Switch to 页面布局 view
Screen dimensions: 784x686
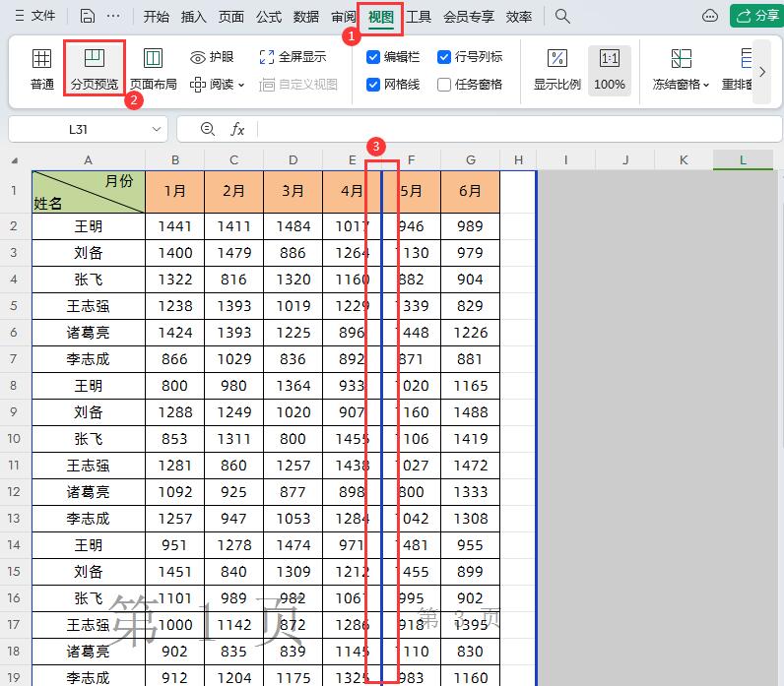pyautogui.click(x=153, y=70)
